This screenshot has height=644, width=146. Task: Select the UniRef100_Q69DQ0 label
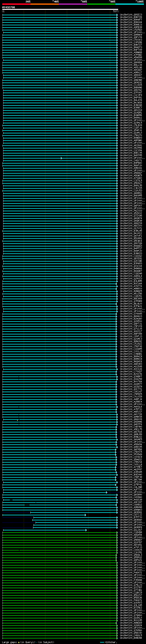[x=131, y=520]
